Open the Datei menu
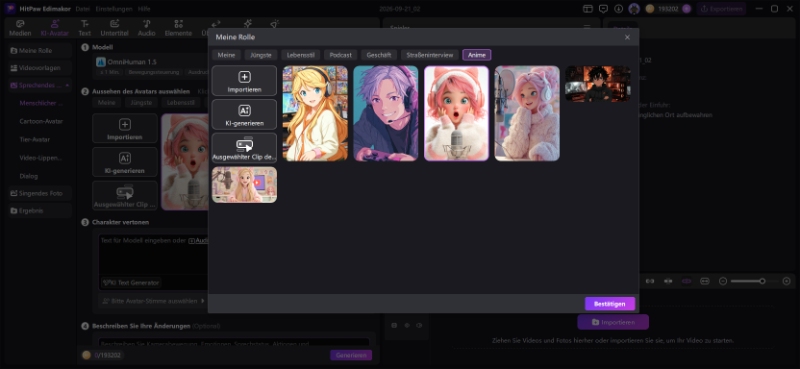This screenshot has width=800, height=369. point(83,9)
